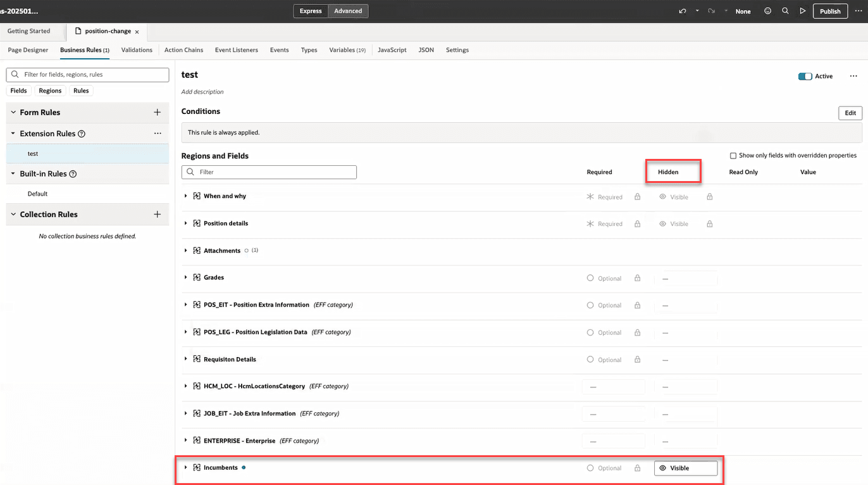Collapse the Built-in Rules section
This screenshot has height=485, width=868.
point(13,173)
